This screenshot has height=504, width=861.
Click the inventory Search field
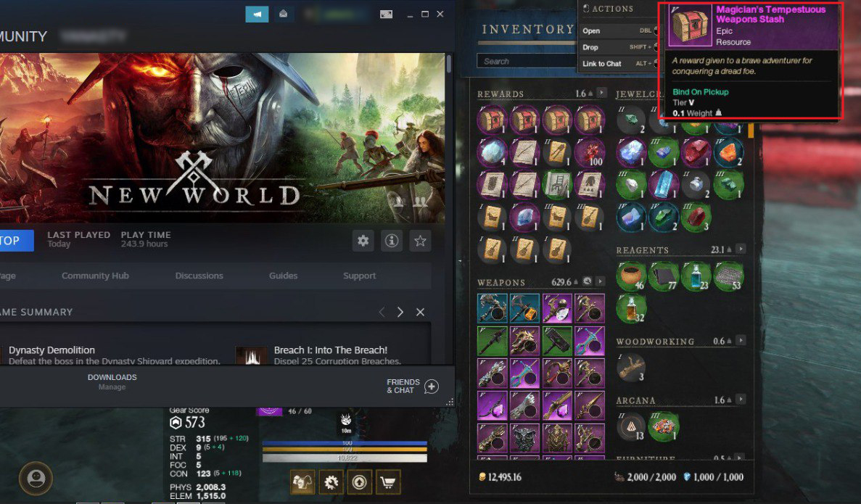pos(526,61)
